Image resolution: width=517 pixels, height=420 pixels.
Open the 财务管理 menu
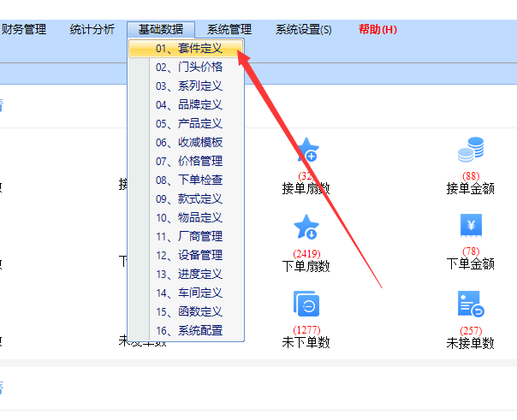coord(24,30)
